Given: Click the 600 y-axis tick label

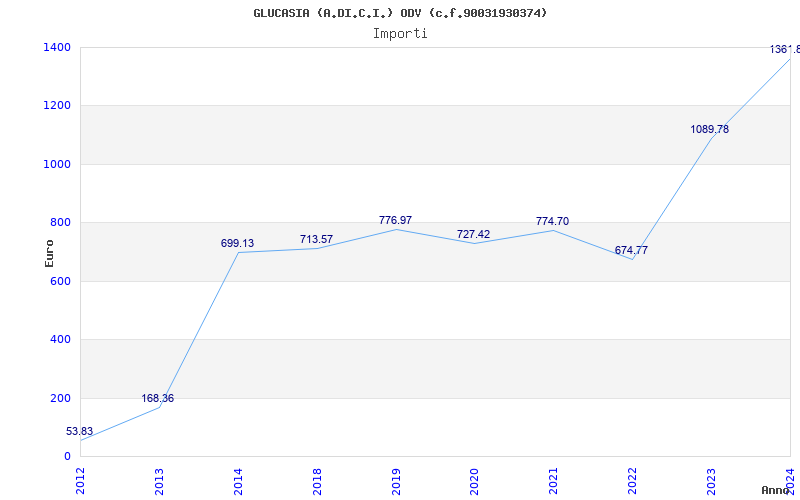Looking at the screenshot, I should (61, 281).
